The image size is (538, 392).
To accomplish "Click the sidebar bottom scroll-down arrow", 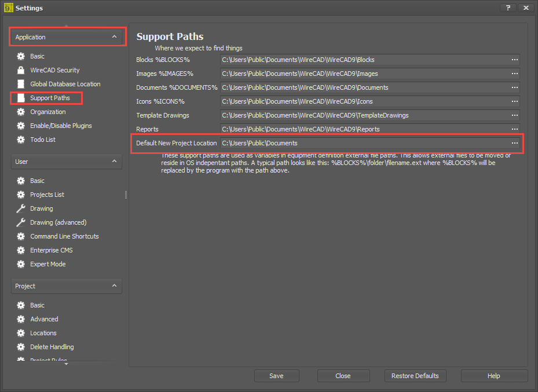I will [x=66, y=364].
